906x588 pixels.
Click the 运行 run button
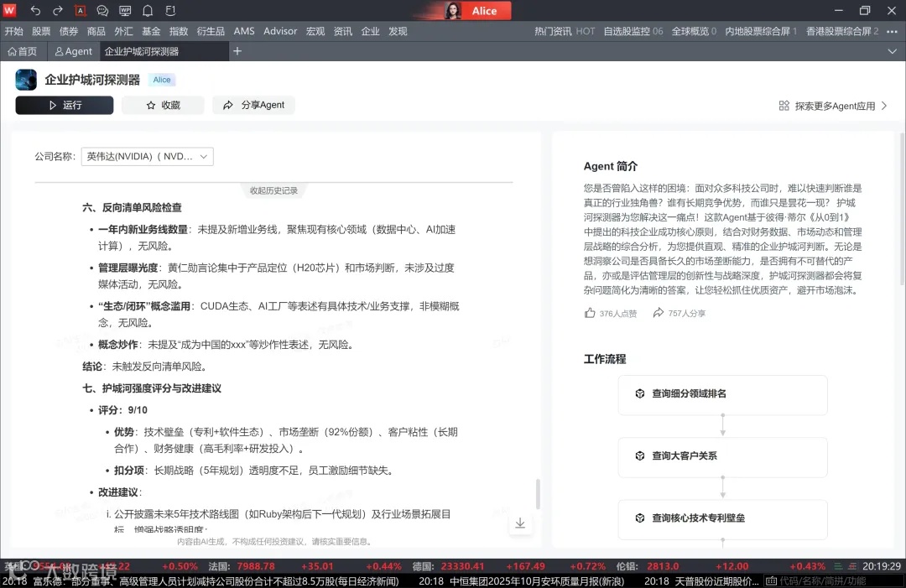(64, 105)
